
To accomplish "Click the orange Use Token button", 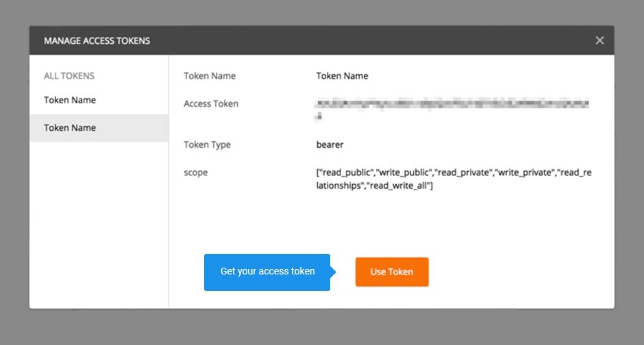I will pos(392,272).
